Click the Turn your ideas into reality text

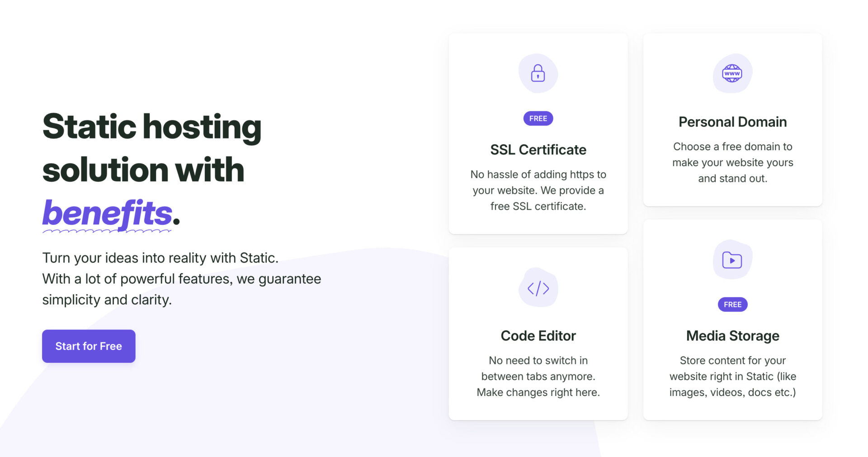pos(181,278)
